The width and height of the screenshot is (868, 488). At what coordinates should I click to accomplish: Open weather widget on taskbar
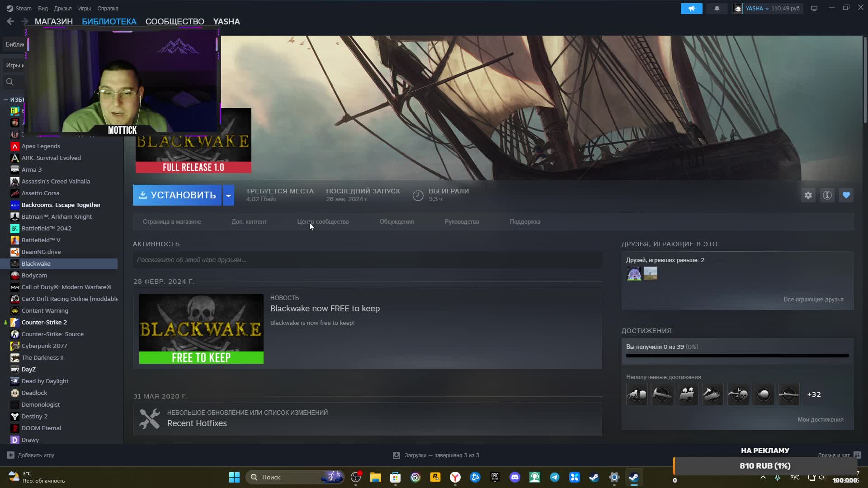pos(36,477)
